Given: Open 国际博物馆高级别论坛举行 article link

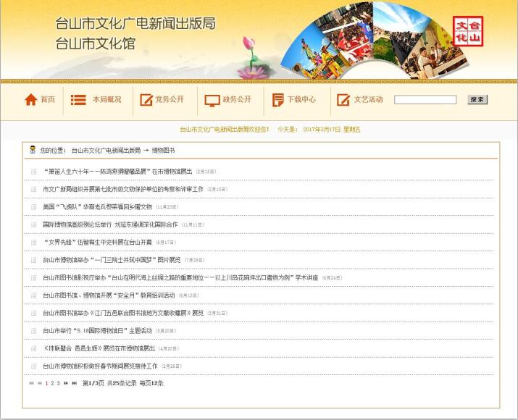Looking at the screenshot, I should 110,224.
